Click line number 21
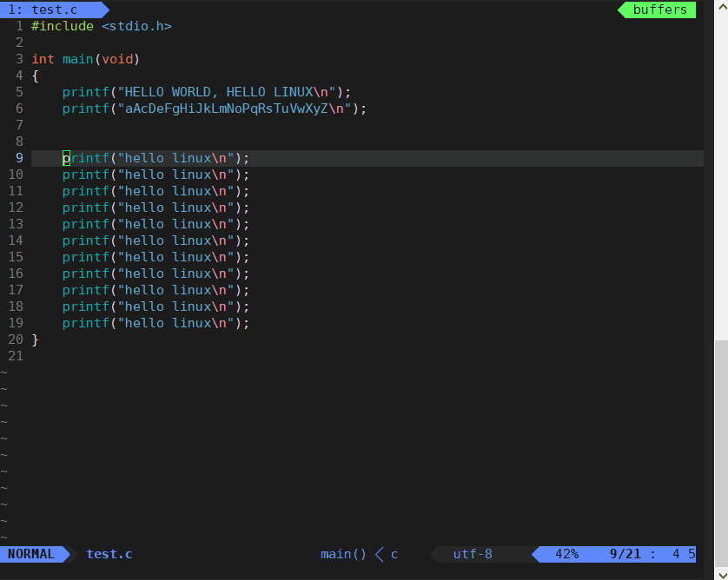The height and width of the screenshot is (580, 728). [16, 356]
